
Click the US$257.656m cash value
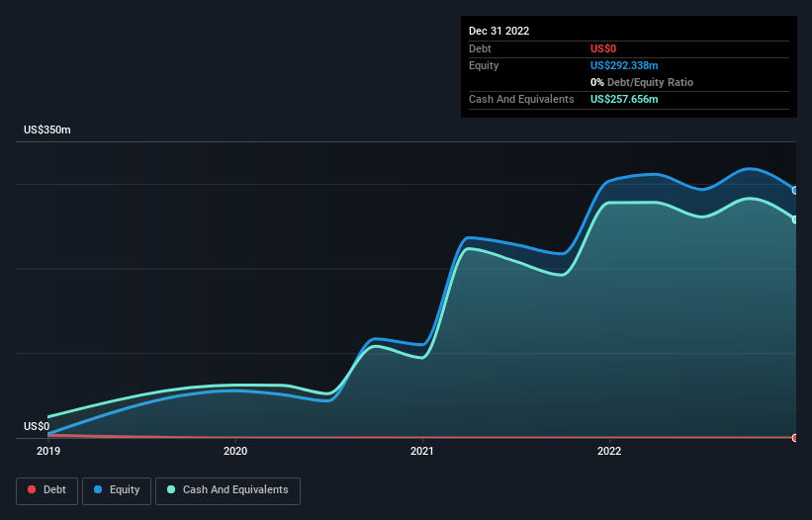(x=624, y=99)
